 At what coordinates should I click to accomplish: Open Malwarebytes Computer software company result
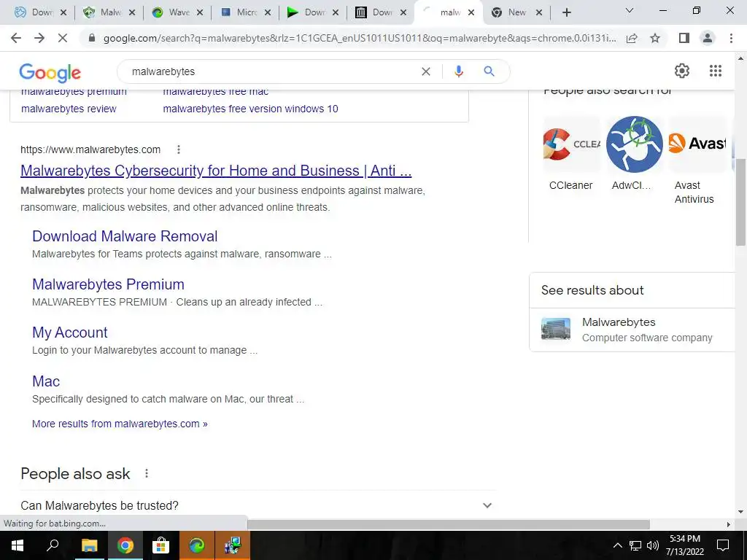[x=632, y=330]
